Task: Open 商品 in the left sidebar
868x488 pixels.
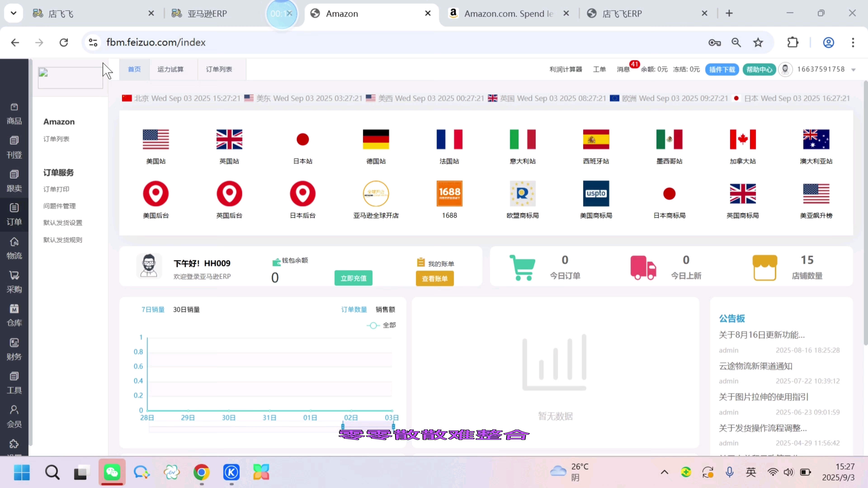Action: point(14,114)
